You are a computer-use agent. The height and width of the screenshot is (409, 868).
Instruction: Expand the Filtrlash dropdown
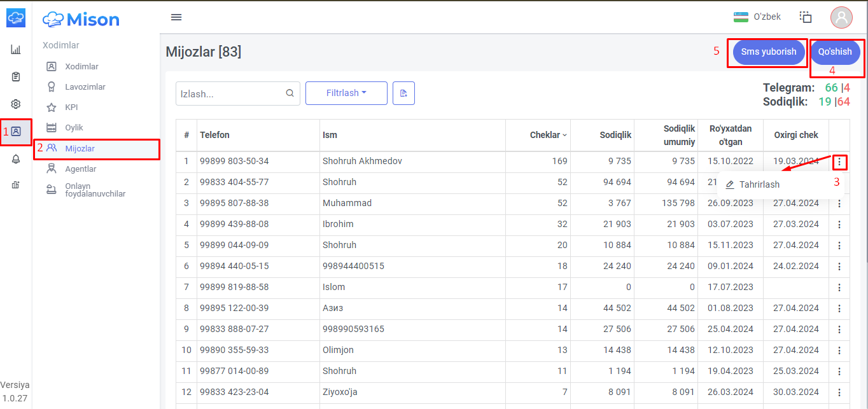346,93
